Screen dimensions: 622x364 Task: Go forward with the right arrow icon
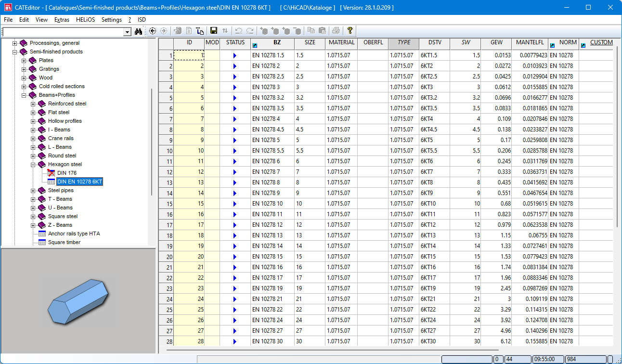point(164,31)
